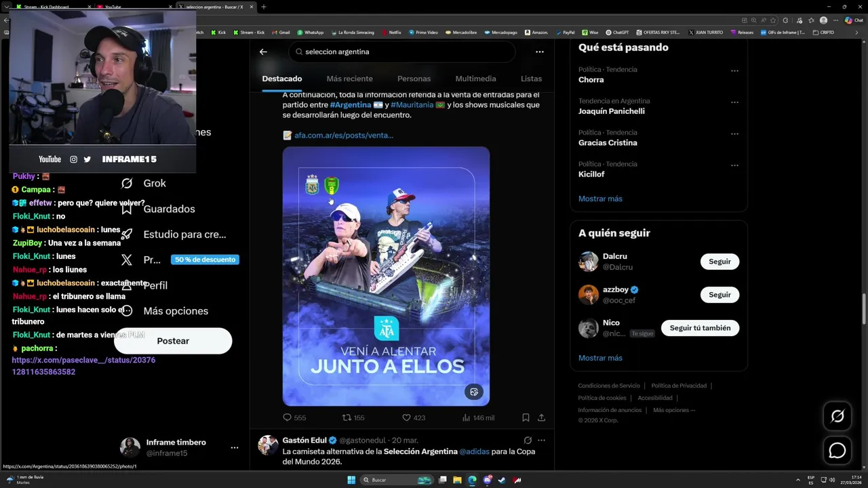Open afa.com.ar/es/posts/venta link
Viewport: 868px width, 488px height.
pyautogui.click(x=343, y=136)
